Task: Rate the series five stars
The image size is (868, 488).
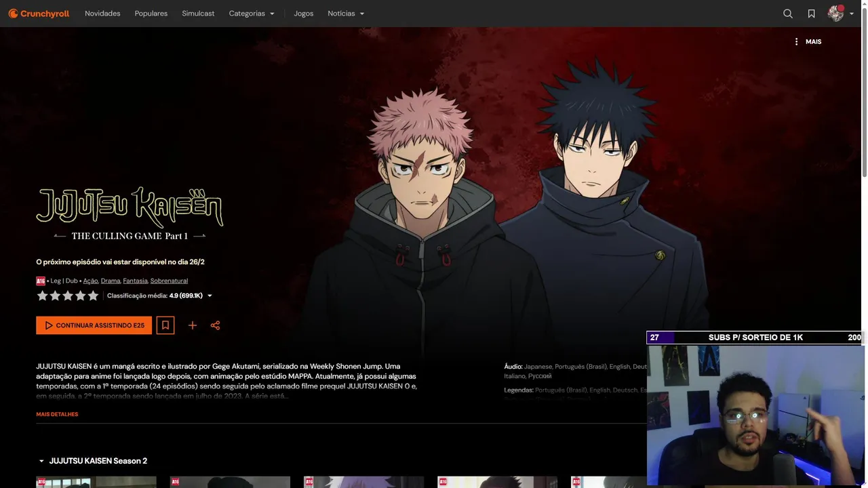Action: [x=93, y=296]
